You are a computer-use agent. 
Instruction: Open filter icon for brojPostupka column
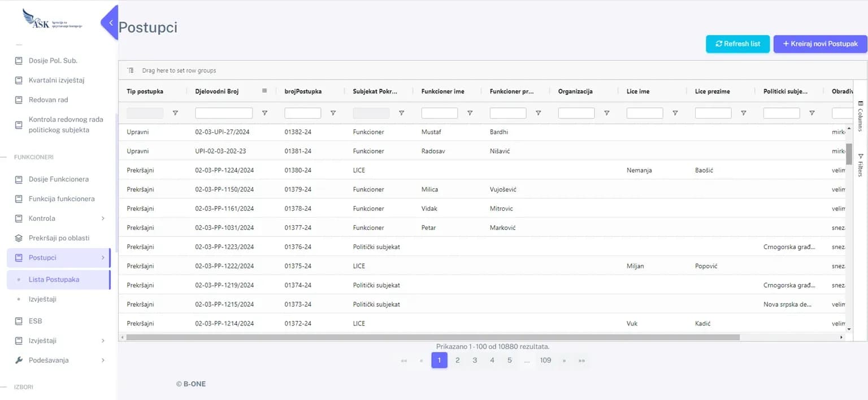pyautogui.click(x=333, y=113)
